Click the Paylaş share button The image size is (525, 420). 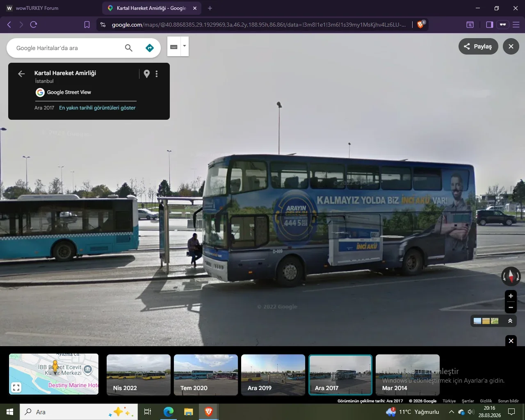point(478,46)
